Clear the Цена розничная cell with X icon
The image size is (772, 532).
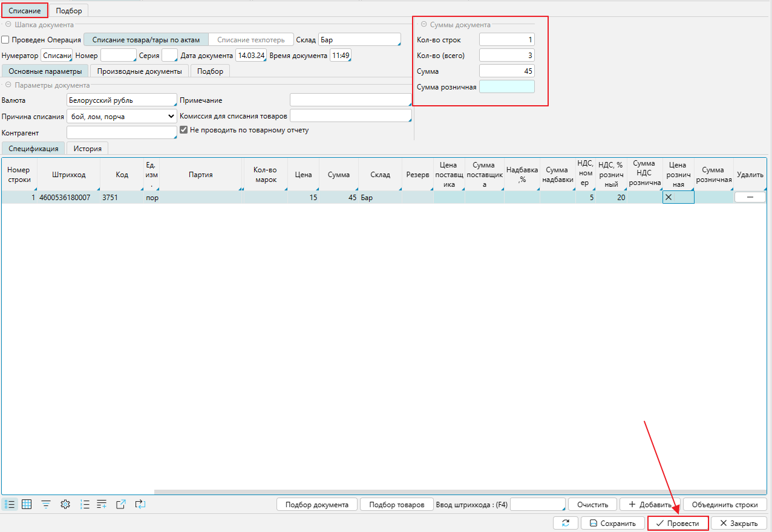[669, 198]
